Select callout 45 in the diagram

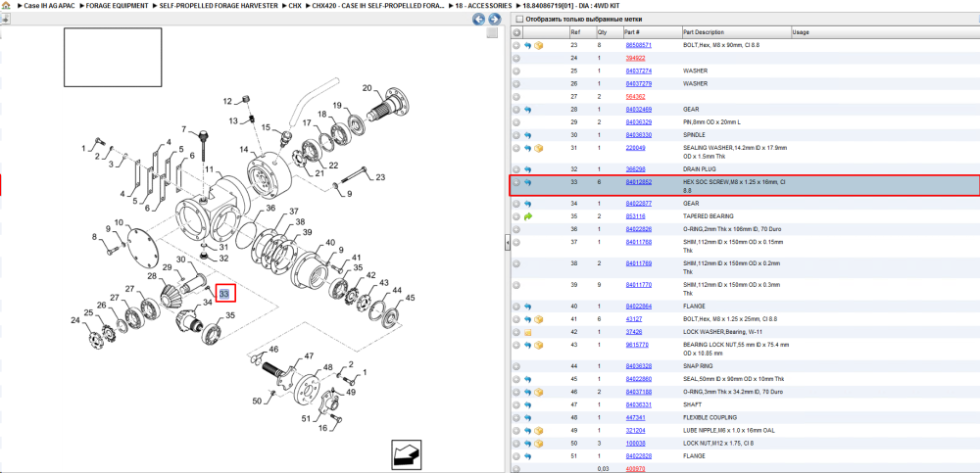410,298
